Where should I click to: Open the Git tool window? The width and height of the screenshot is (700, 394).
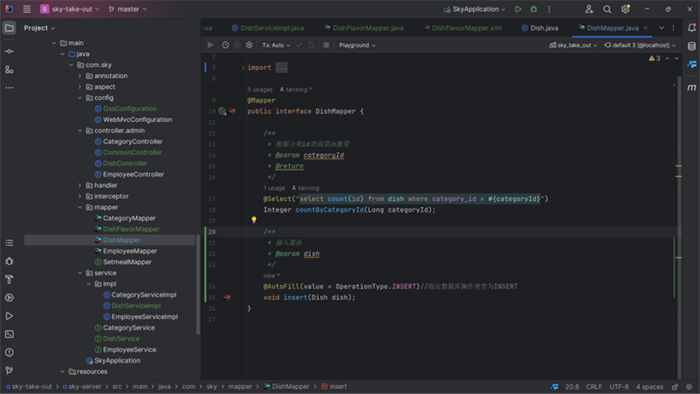point(9,370)
